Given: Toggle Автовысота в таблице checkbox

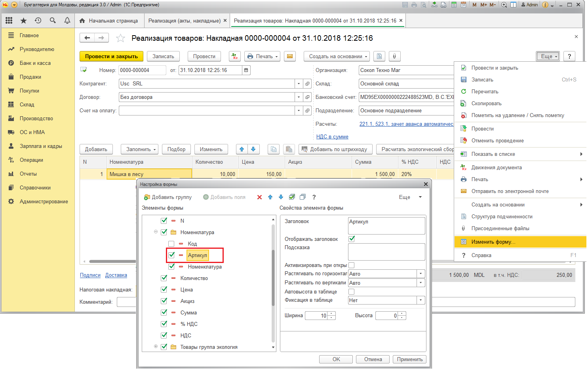Looking at the screenshot, I should click(x=352, y=291).
